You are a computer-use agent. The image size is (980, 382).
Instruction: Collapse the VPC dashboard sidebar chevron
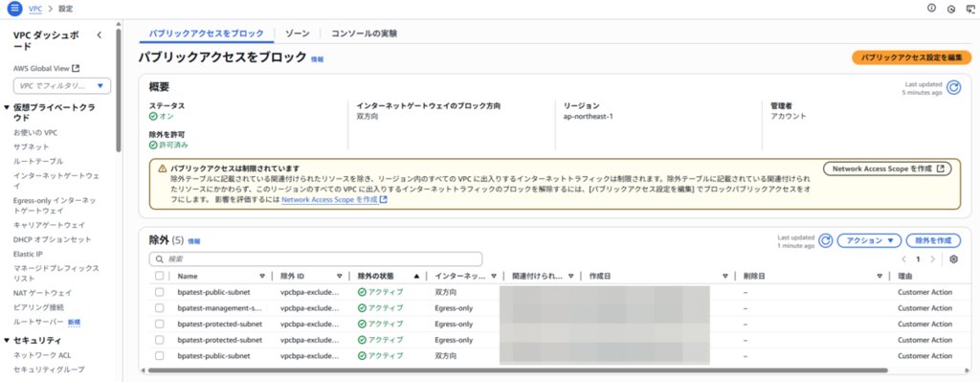click(99, 35)
